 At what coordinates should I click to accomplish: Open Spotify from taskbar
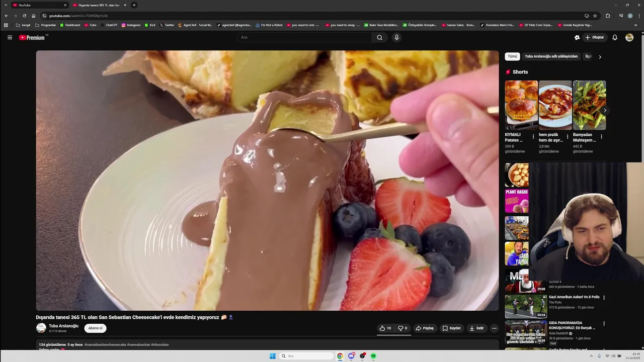pyautogui.click(x=373, y=356)
